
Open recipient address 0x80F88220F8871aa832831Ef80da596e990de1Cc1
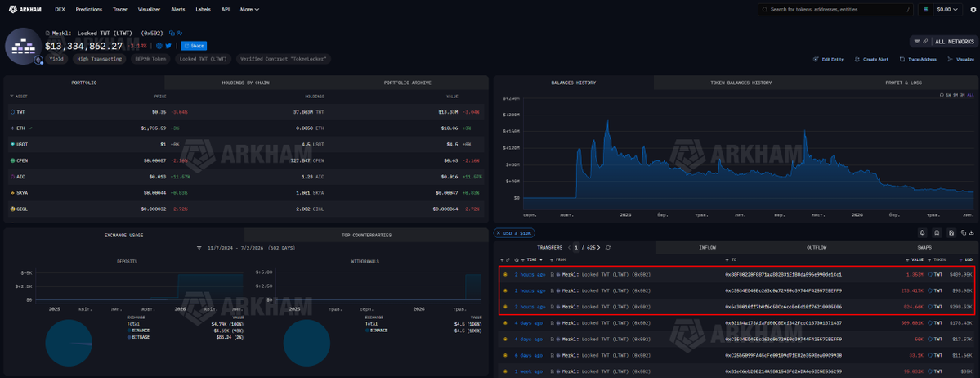tap(783, 274)
